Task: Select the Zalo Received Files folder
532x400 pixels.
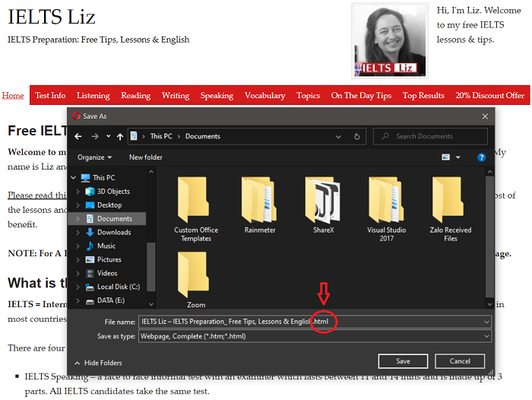Action: click(450, 209)
